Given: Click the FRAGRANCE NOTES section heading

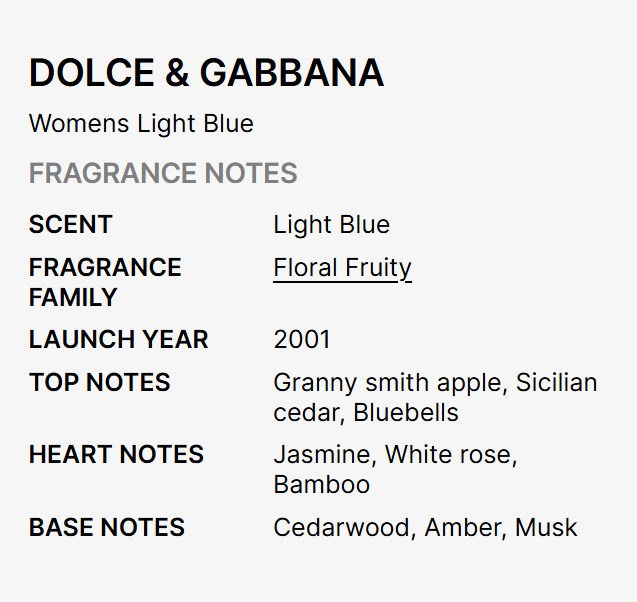Looking at the screenshot, I should (163, 174).
